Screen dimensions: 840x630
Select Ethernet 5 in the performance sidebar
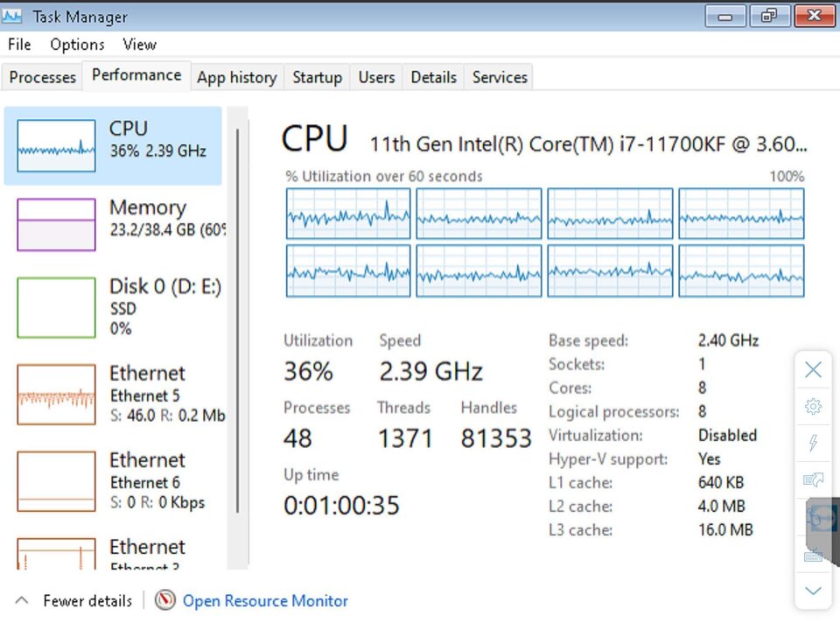click(x=121, y=395)
